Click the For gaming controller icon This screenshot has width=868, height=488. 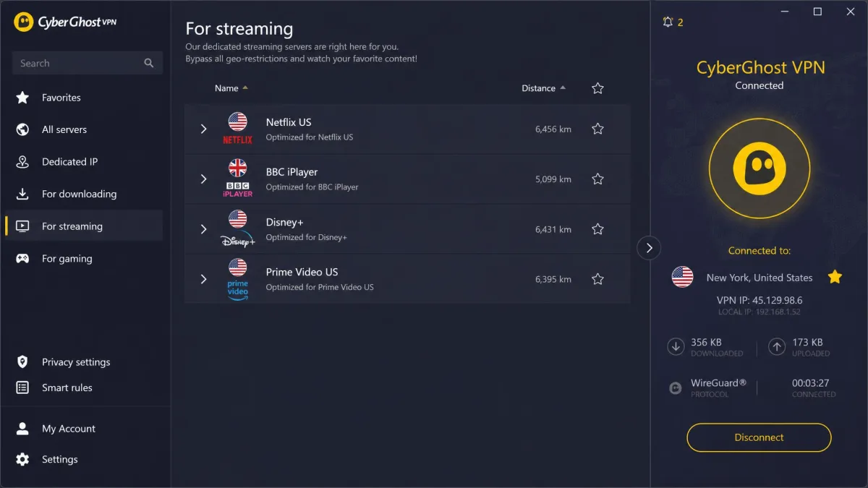click(22, 258)
